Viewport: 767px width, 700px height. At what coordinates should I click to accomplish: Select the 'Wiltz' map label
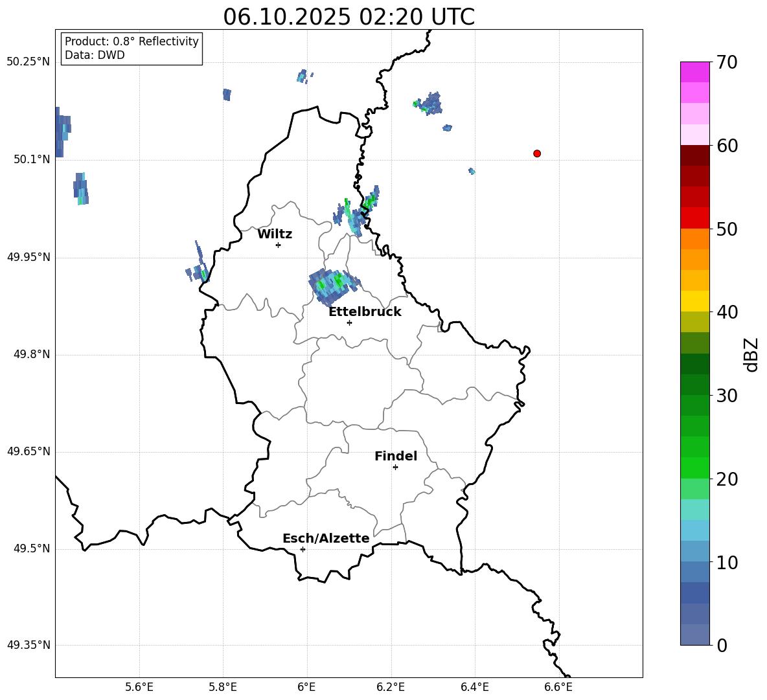point(275,234)
